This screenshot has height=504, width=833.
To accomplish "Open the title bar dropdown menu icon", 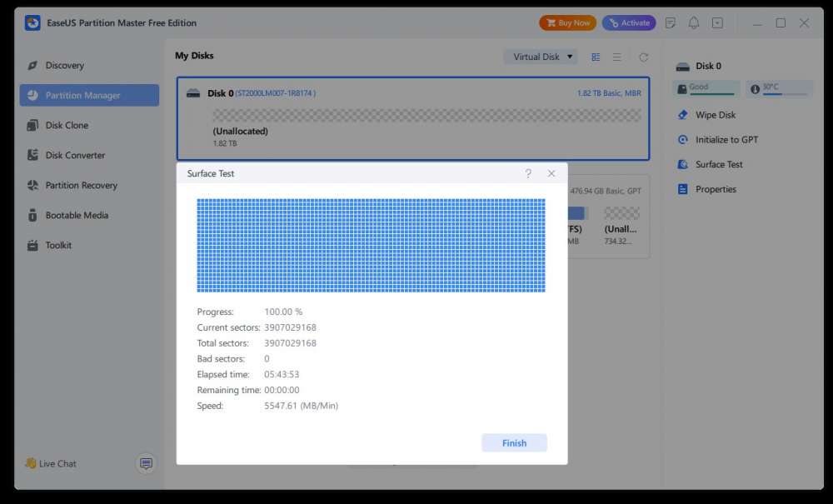I will (x=718, y=22).
